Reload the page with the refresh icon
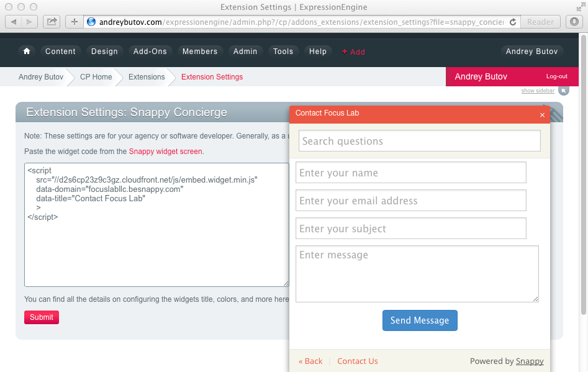The height and width of the screenshot is (372, 588). click(x=513, y=22)
